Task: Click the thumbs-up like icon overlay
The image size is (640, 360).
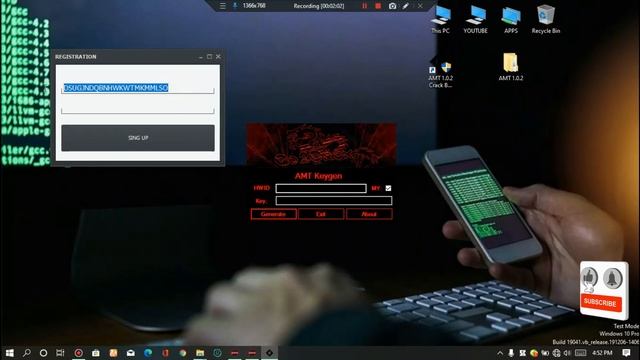Action: tap(589, 278)
